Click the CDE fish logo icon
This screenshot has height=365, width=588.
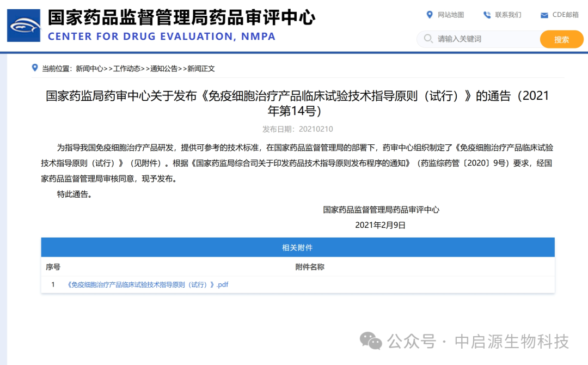click(x=23, y=26)
